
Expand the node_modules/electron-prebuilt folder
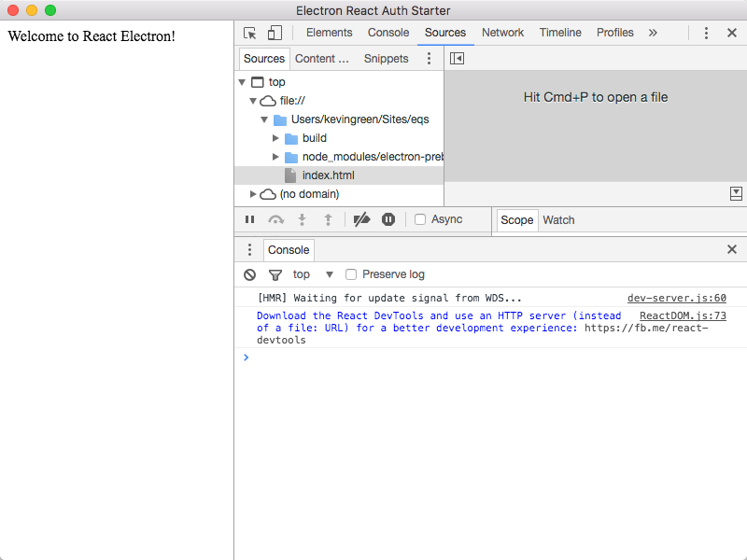(x=275, y=157)
